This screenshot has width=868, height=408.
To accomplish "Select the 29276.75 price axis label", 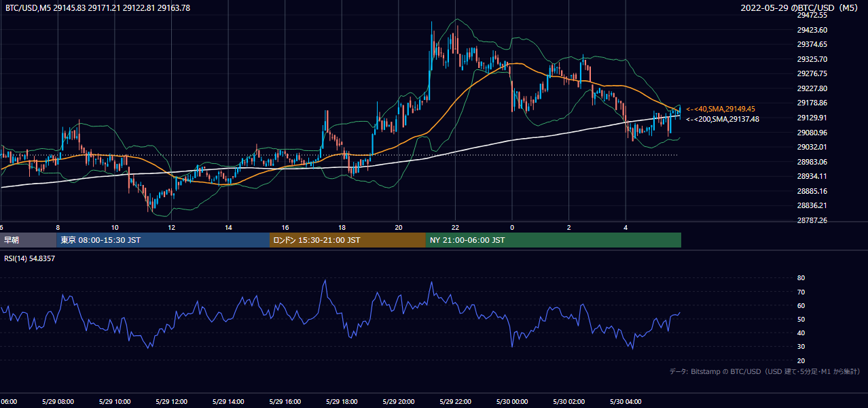I will 812,73.
